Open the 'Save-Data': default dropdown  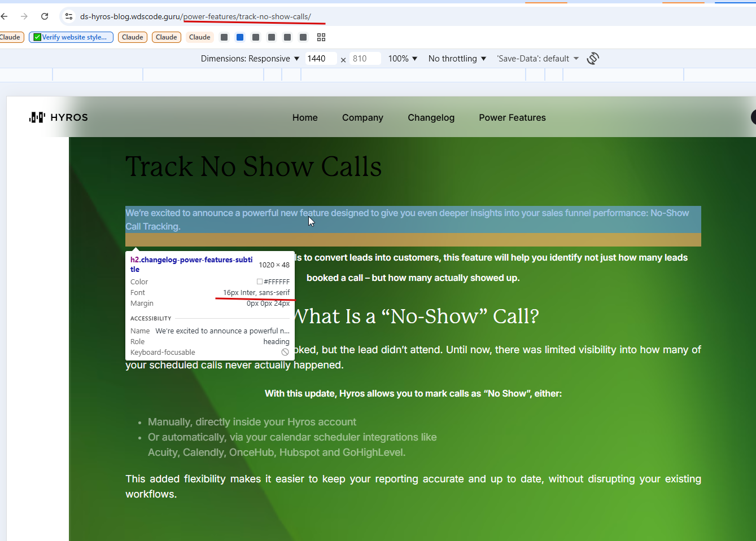pos(537,59)
